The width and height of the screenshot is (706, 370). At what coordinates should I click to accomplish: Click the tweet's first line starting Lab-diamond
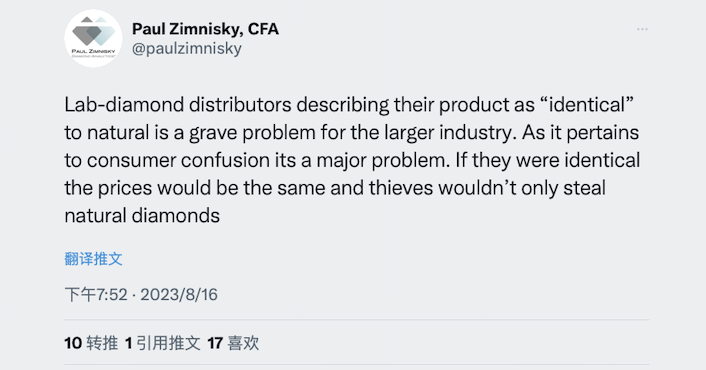(x=349, y=105)
